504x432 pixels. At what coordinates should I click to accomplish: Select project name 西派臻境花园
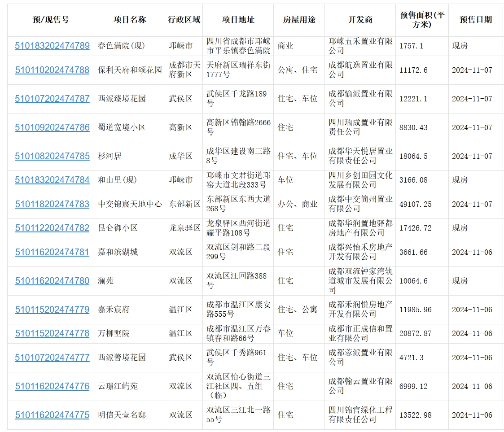point(122,99)
